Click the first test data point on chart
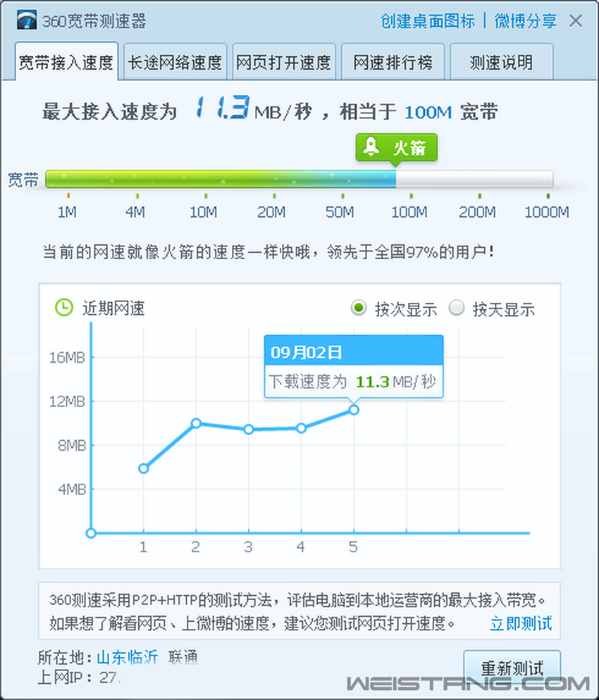 (144, 468)
